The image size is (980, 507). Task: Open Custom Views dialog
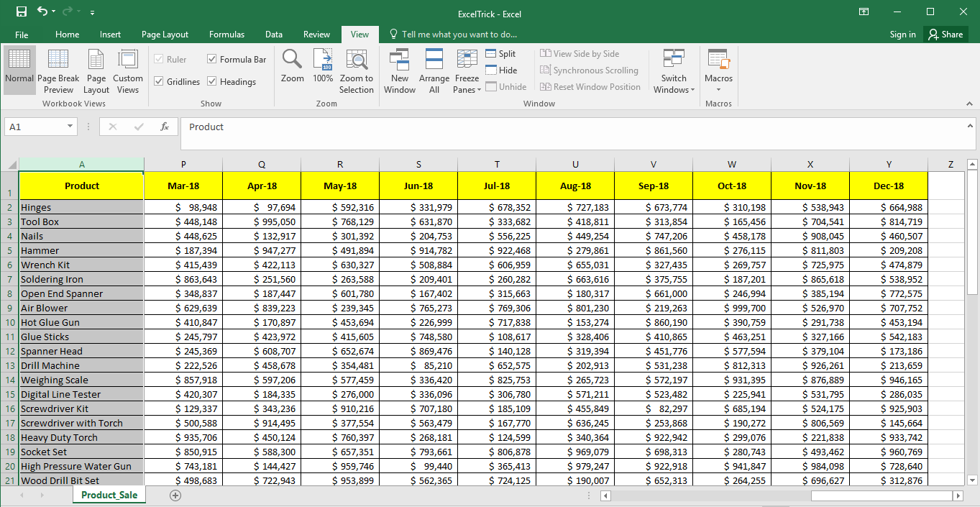tap(128, 71)
